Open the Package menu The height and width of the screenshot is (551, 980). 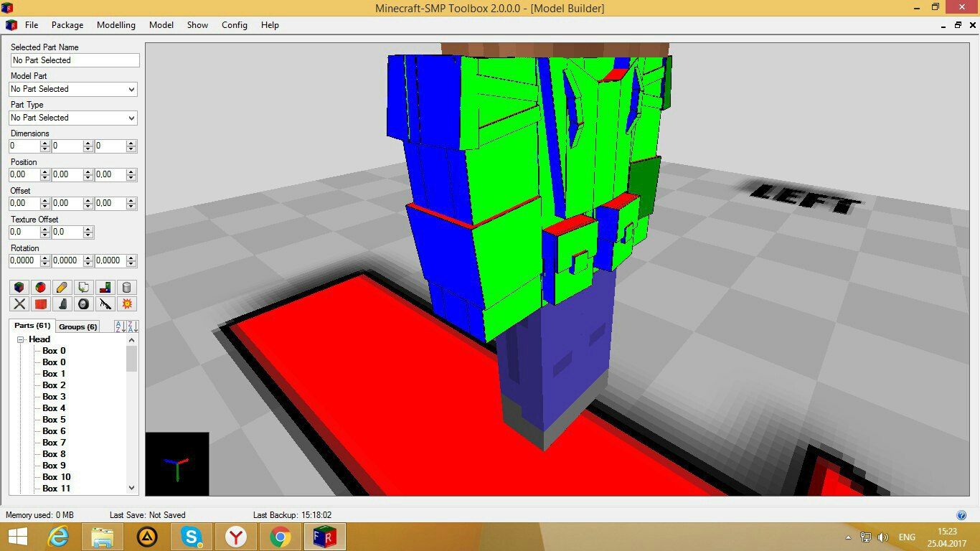click(x=67, y=25)
